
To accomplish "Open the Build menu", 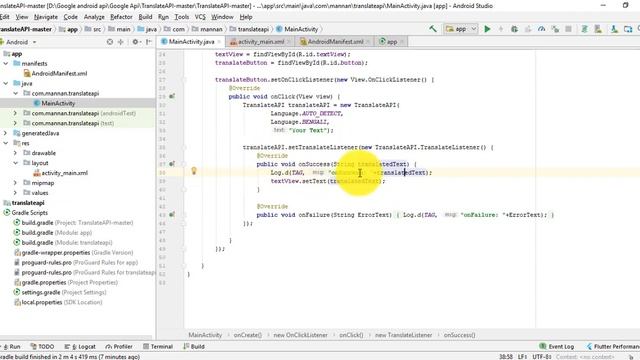I will (145, 17).
